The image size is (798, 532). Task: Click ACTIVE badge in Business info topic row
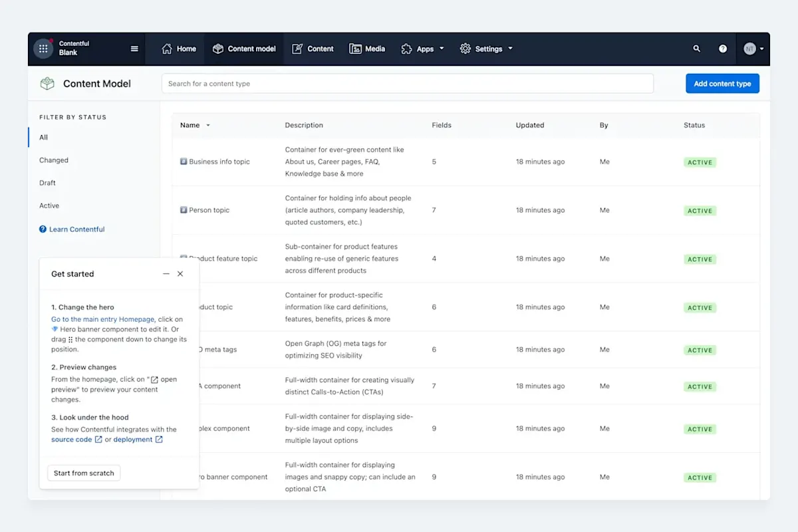click(700, 162)
